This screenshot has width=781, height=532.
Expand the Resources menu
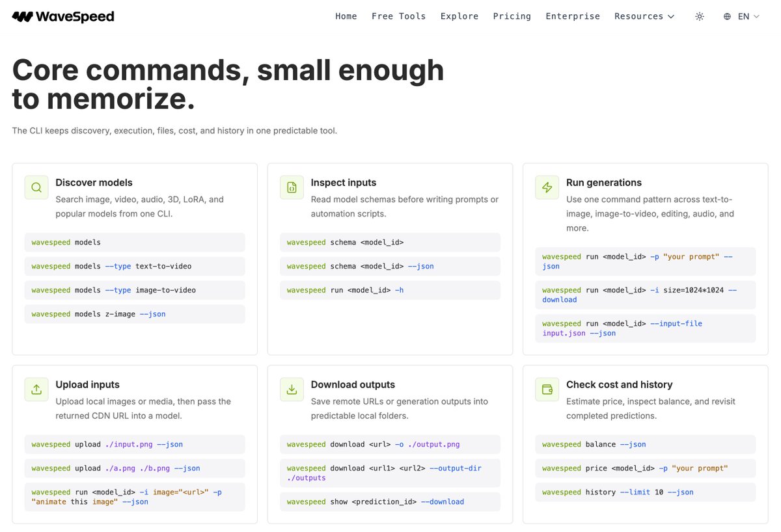coord(644,16)
